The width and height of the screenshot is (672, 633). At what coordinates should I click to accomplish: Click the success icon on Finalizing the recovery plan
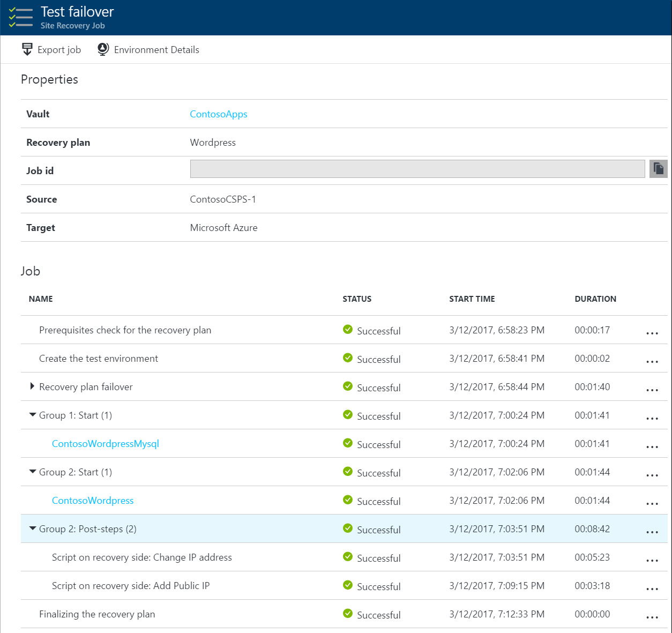[348, 614]
